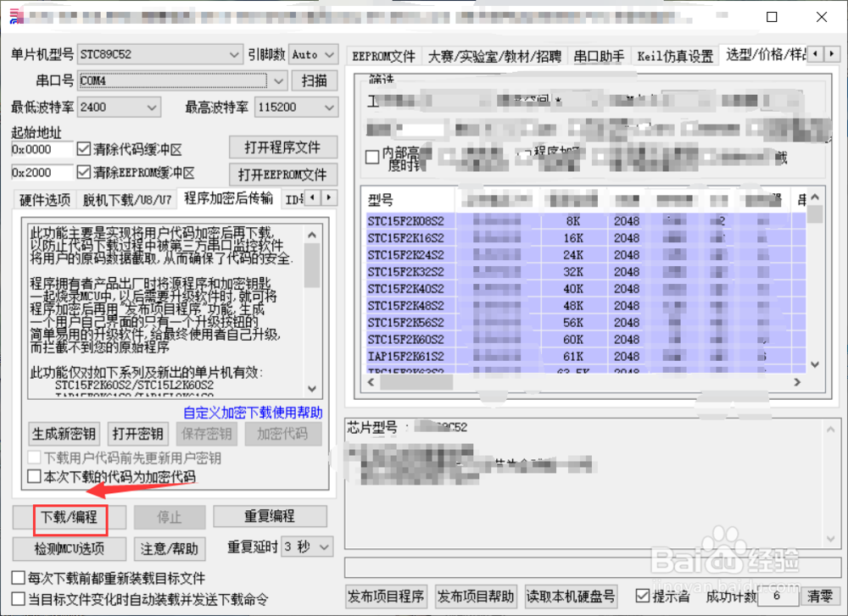Open the Keil仿真设置 tab
The height and width of the screenshot is (616, 848).
675,56
